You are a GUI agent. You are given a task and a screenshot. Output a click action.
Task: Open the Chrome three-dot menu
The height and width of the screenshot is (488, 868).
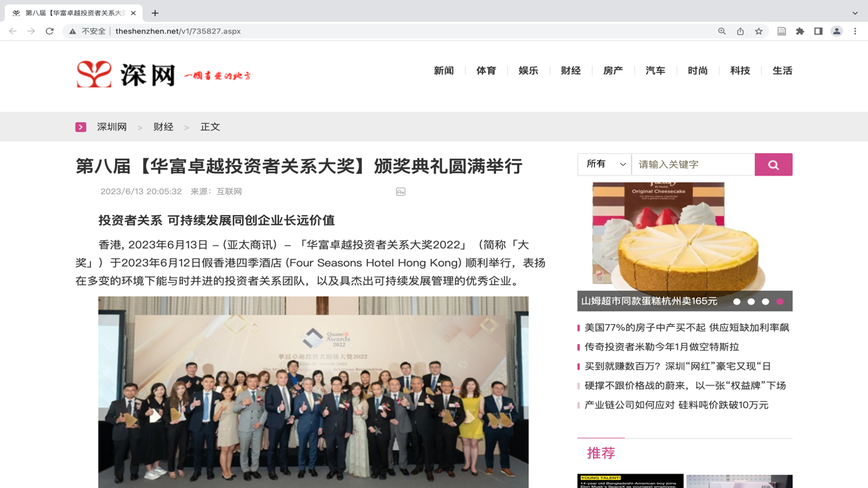pyautogui.click(x=855, y=31)
